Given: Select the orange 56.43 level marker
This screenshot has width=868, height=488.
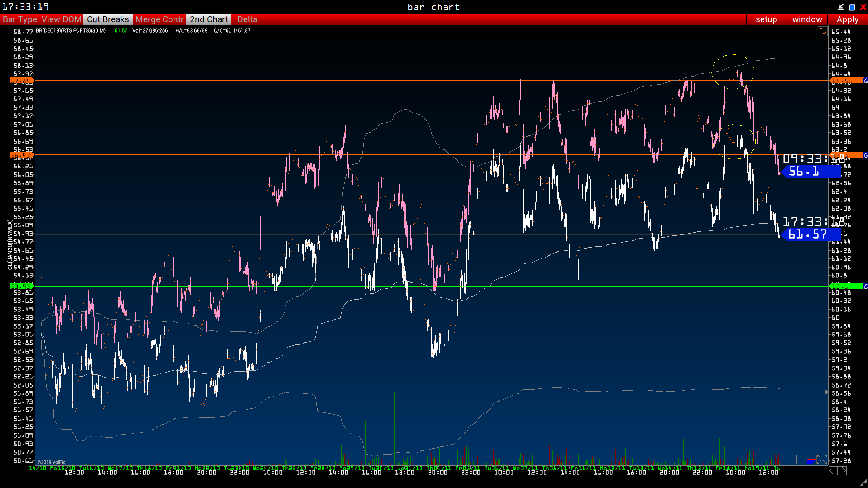Looking at the screenshot, I should click(x=22, y=155).
